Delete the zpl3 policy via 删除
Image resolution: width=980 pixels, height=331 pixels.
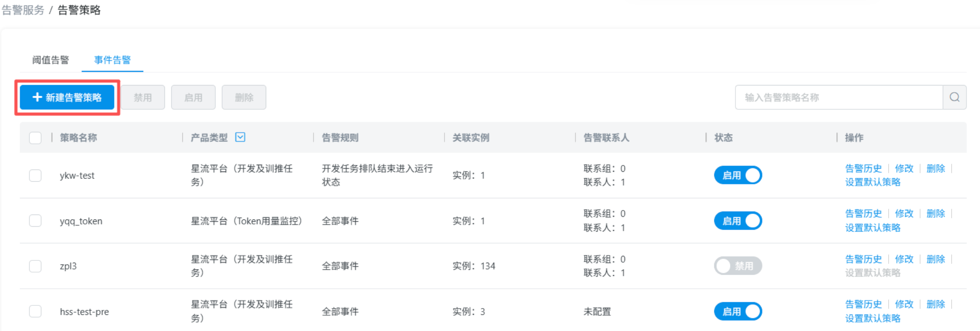click(x=935, y=259)
